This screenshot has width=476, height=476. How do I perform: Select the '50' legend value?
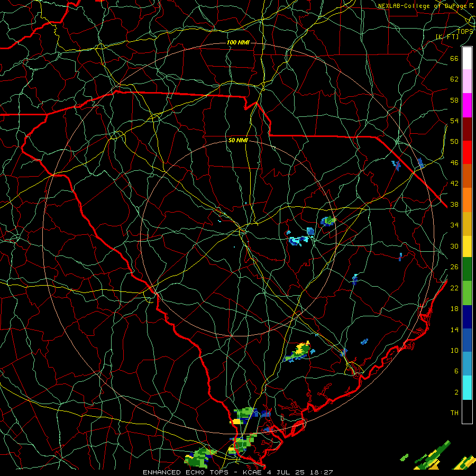pyautogui.click(x=454, y=142)
